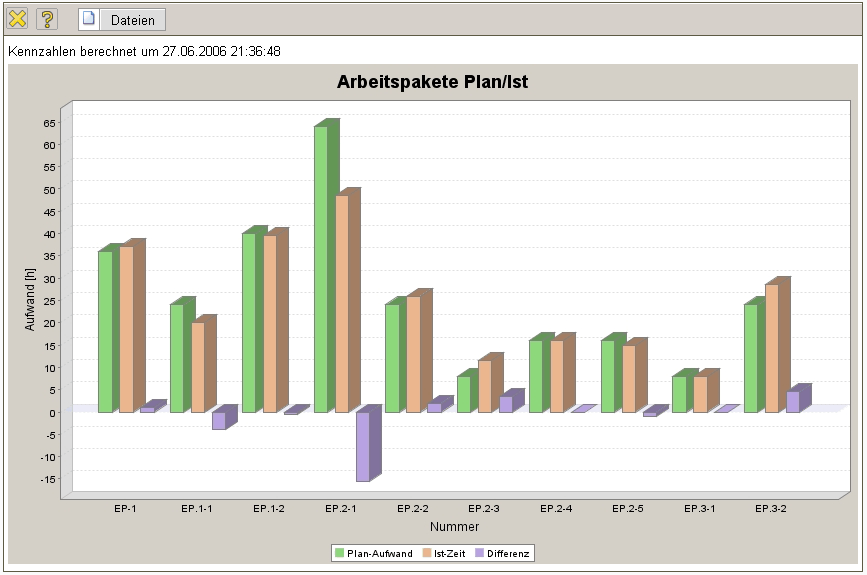Pick the green bar of EP-1
Image resolution: width=867 pixels, height=575 pixels.
105,331
